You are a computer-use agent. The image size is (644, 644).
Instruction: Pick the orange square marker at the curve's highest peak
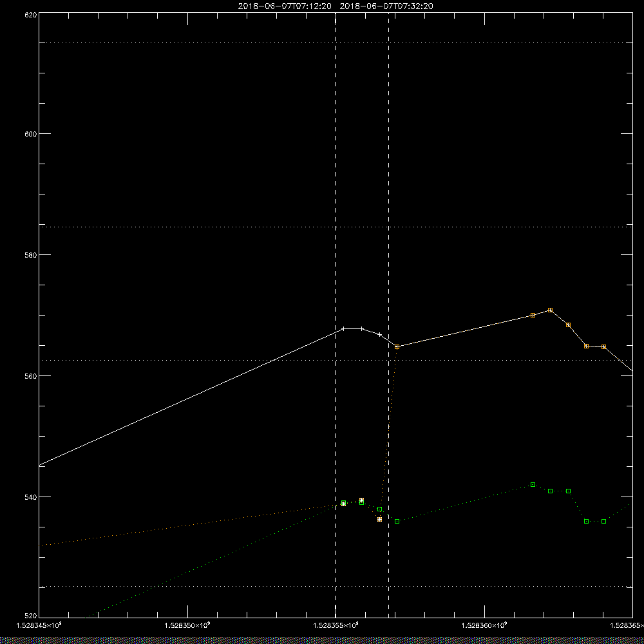551,310
